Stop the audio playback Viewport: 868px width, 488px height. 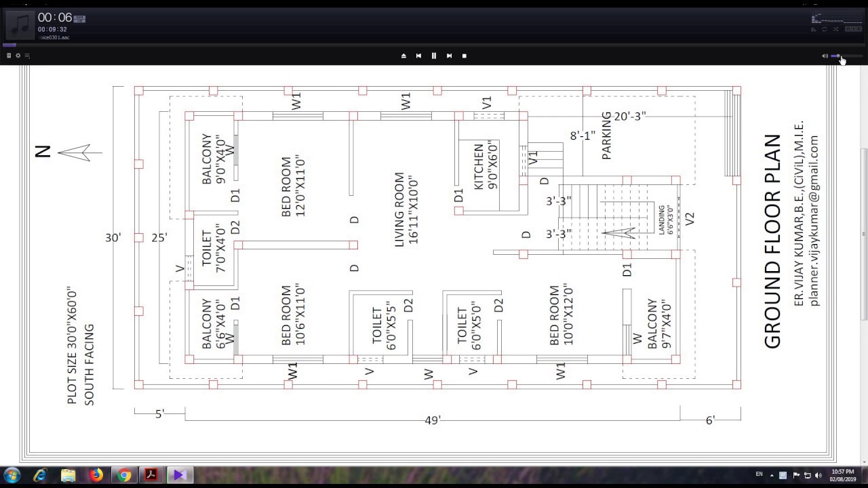465,56
